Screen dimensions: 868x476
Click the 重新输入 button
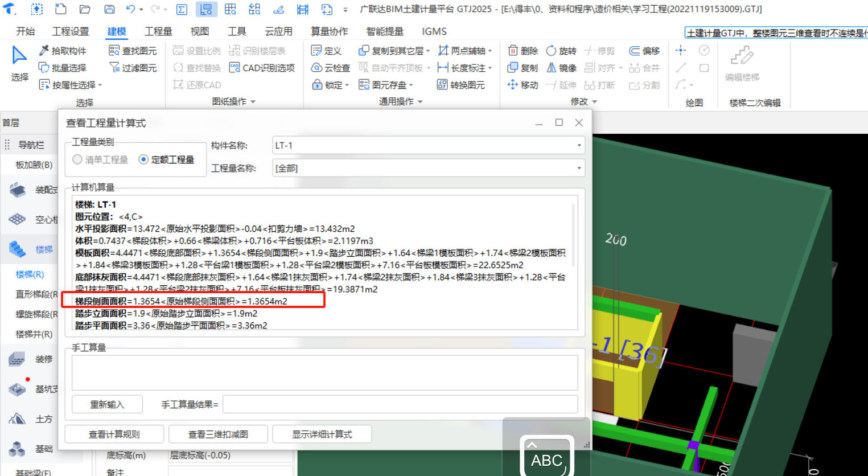[x=107, y=404]
